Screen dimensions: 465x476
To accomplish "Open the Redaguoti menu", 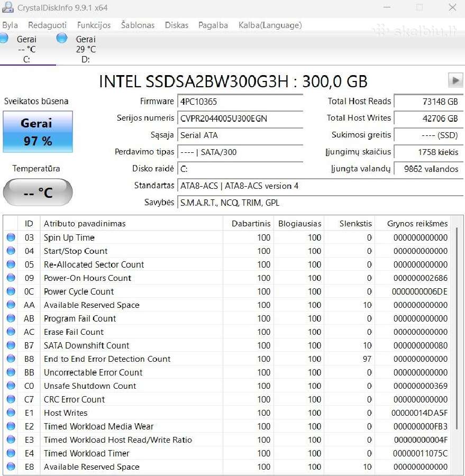I will (48, 25).
